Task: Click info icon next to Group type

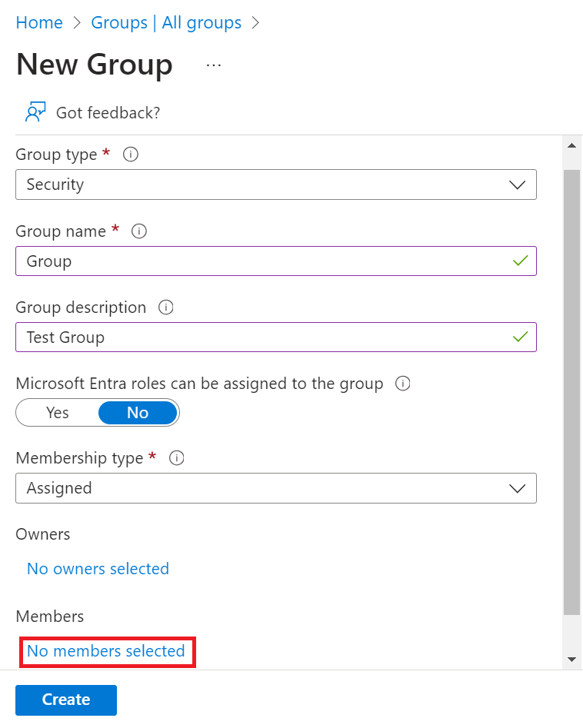Action: (x=131, y=155)
